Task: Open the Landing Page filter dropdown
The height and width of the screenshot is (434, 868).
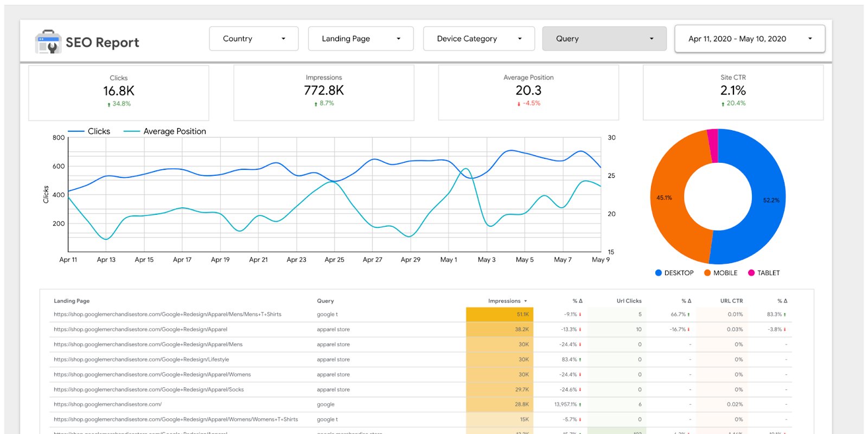Action: click(x=361, y=39)
